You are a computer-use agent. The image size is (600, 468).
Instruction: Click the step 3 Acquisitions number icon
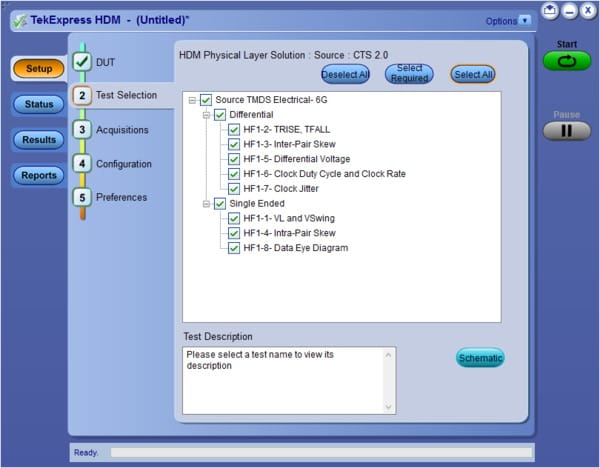tap(82, 130)
